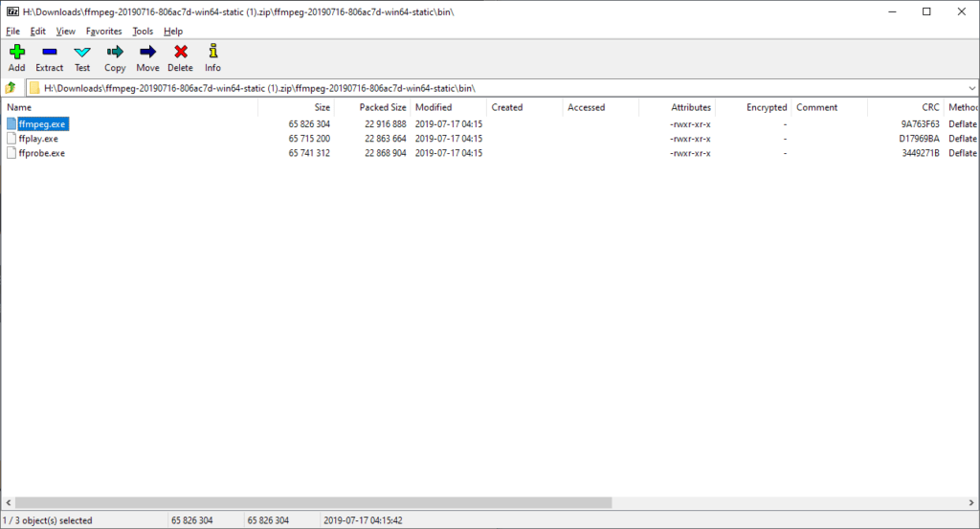Click folder icon in address bar
Viewport: 980px width, 529px height.
click(x=34, y=88)
